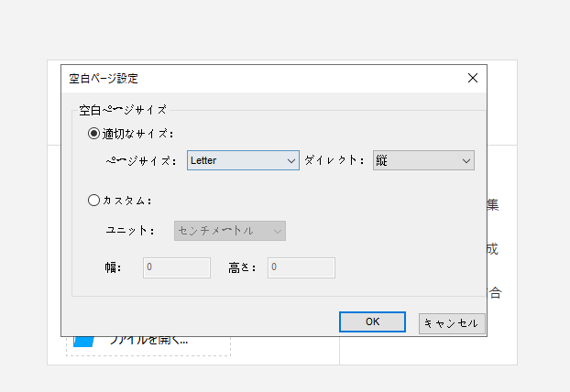Click the blue folder icon behind dialog

83,342
